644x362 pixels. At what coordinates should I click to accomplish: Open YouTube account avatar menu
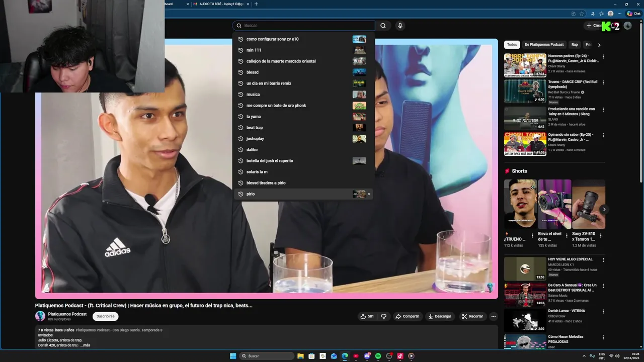pos(627,26)
